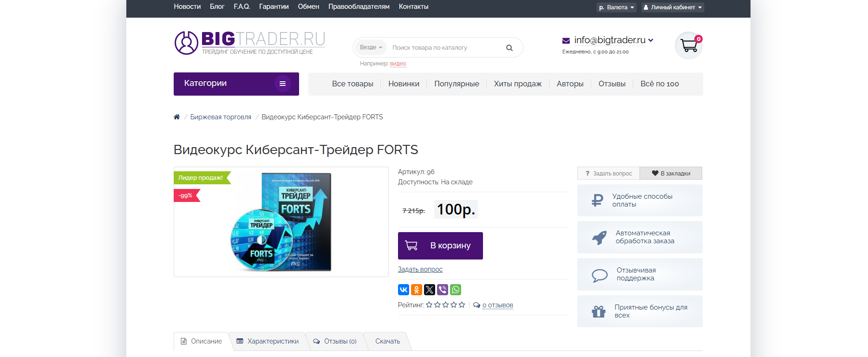Expand the Личный кабинет dropdown
This screenshot has width=868, height=357.
point(673,7)
